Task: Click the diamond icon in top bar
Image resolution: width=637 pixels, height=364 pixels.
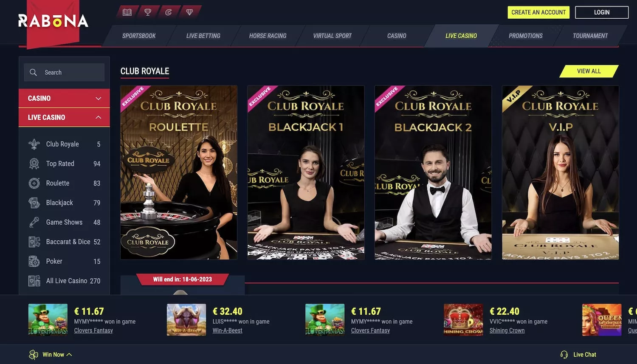Action: pos(189,12)
